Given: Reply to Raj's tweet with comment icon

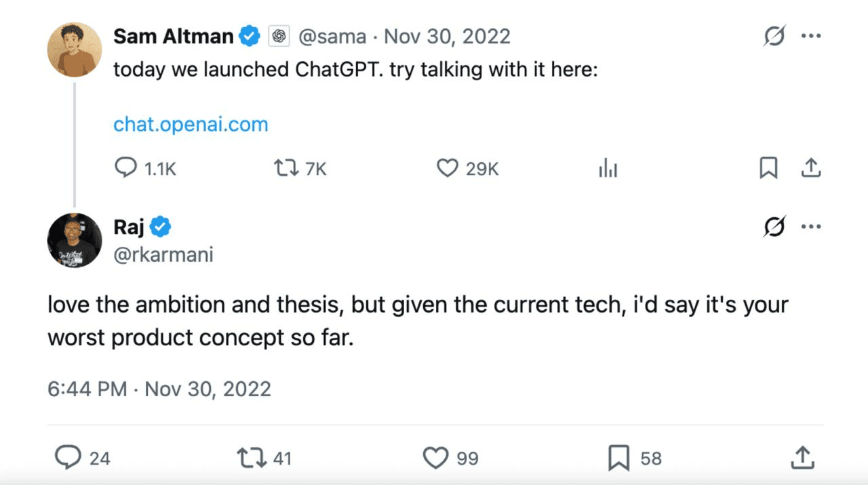Looking at the screenshot, I should click(68, 458).
